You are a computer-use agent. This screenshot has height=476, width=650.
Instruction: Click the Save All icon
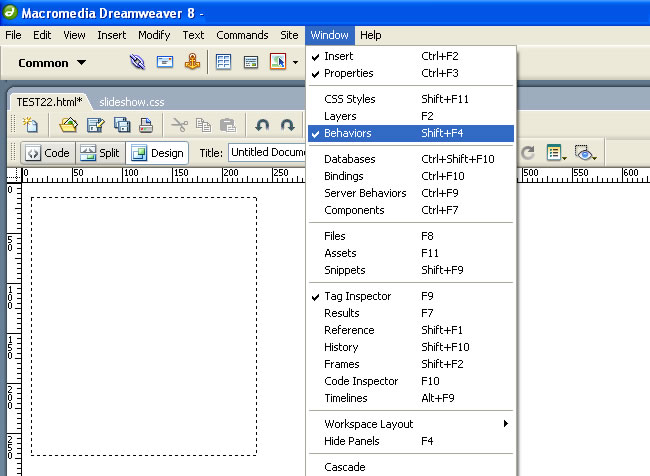pyautogui.click(x=121, y=125)
